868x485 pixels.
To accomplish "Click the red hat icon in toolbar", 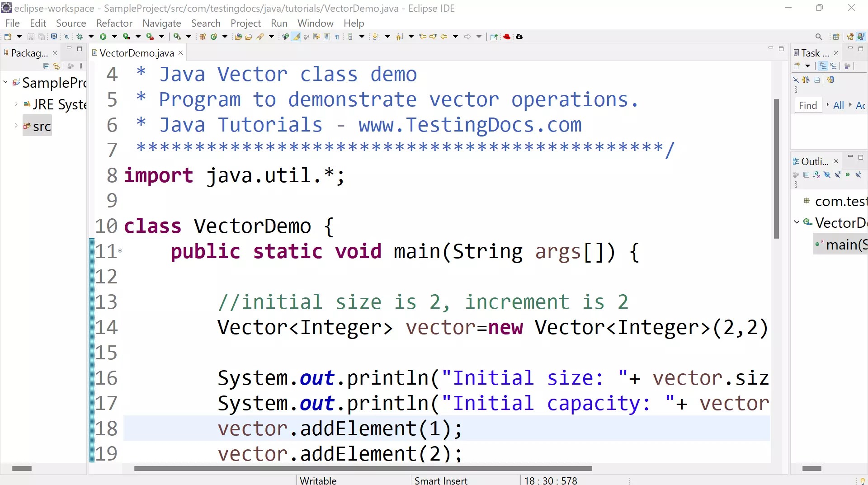I will coord(507,37).
